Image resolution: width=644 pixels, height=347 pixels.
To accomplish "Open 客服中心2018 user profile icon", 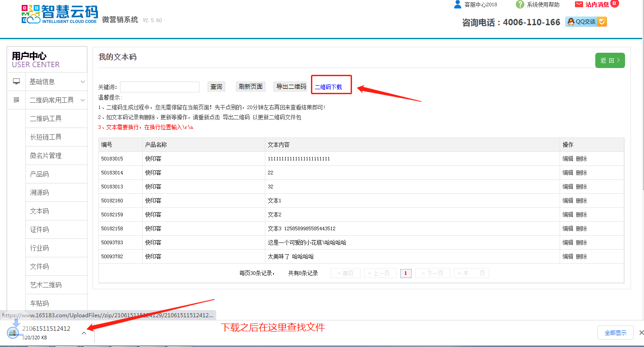I will pyautogui.click(x=458, y=5).
